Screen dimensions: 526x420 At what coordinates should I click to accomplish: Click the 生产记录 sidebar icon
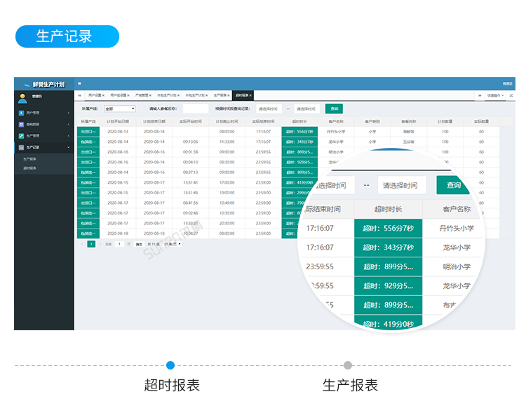pyautogui.click(x=22, y=147)
